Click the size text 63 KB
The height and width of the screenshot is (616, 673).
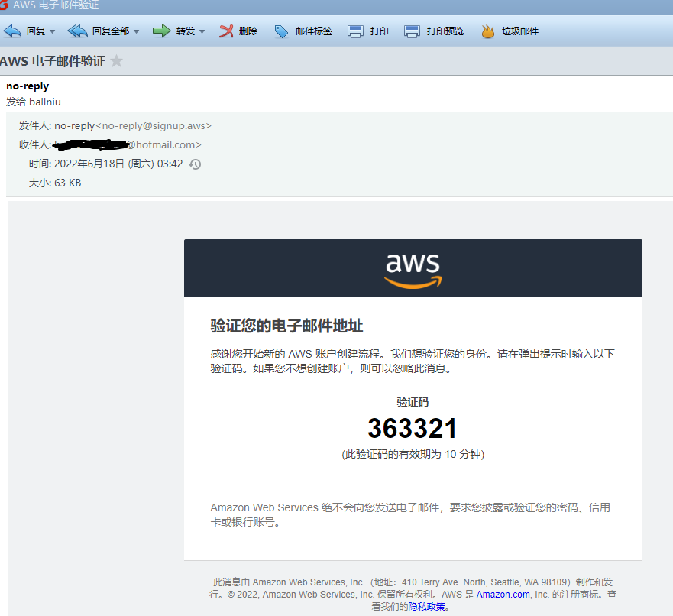click(68, 183)
